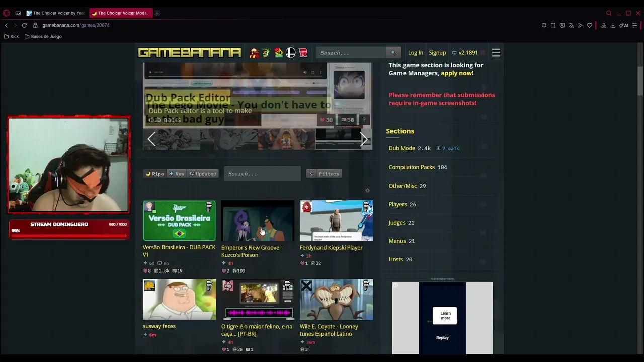Show next featured slide arrow

[364, 139]
